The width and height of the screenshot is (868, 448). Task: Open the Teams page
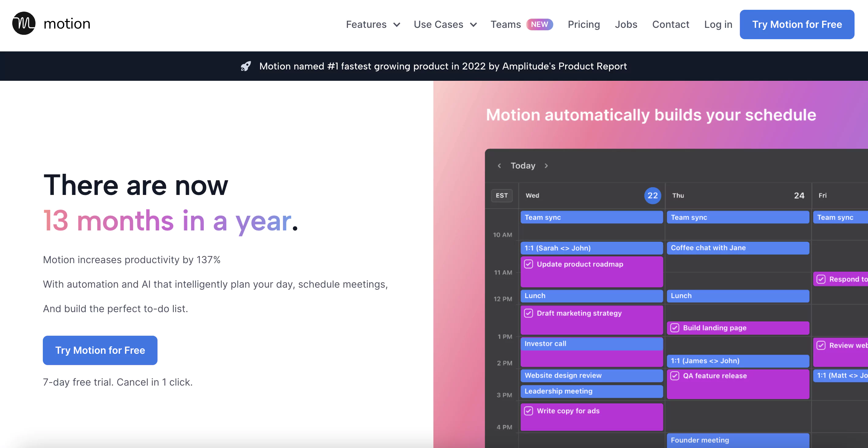[506, 24]
